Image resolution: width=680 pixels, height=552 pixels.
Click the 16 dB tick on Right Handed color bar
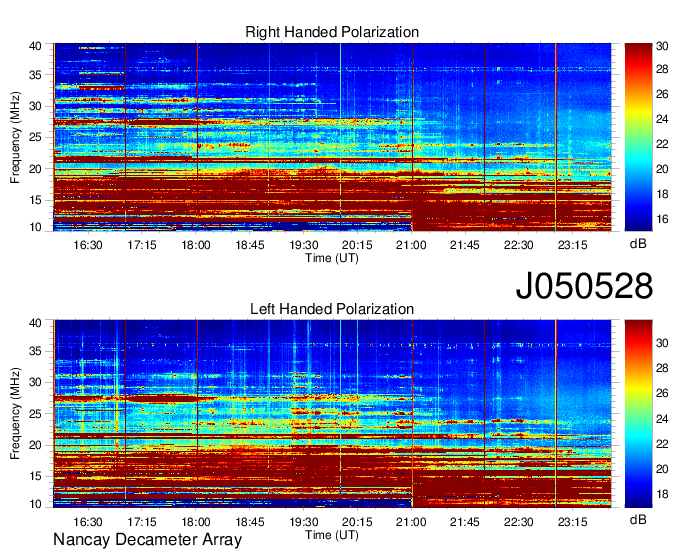pyautogui.click(x=662, y=219)
